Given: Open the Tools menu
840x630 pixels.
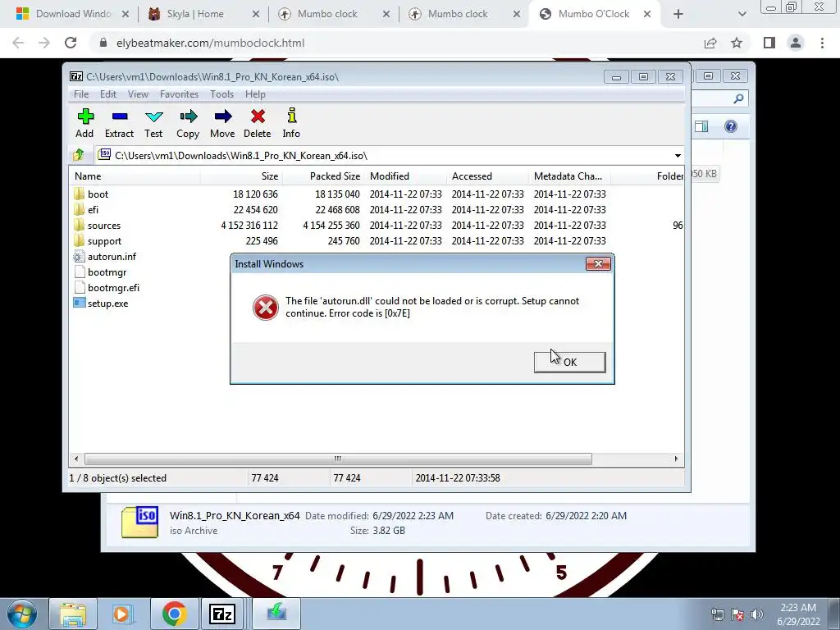Looking at the screenshot, I should (221, 94).
